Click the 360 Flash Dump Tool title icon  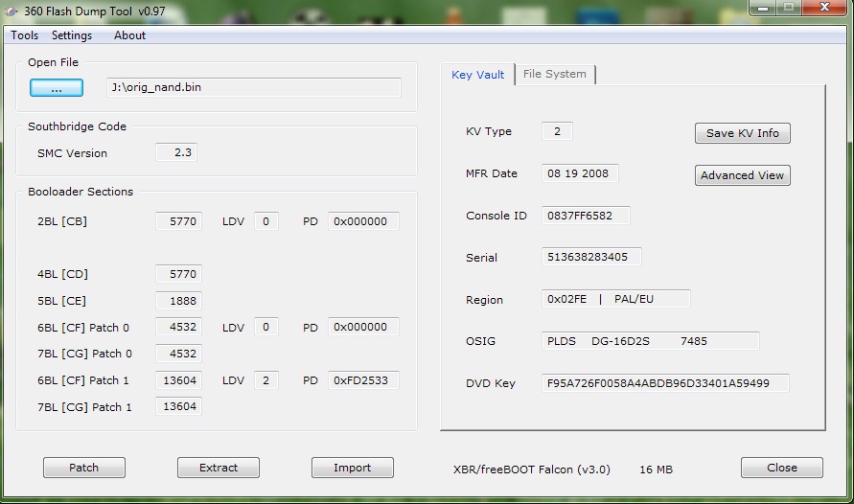pyautogui.click(x=11, y=11)
